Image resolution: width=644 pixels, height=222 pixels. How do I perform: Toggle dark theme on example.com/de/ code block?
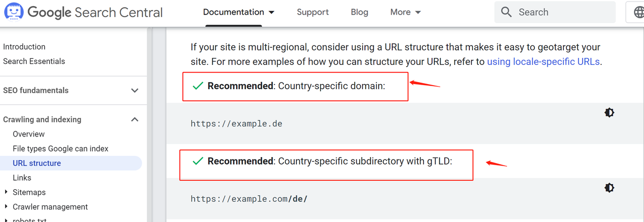click(x=609, y=188)
